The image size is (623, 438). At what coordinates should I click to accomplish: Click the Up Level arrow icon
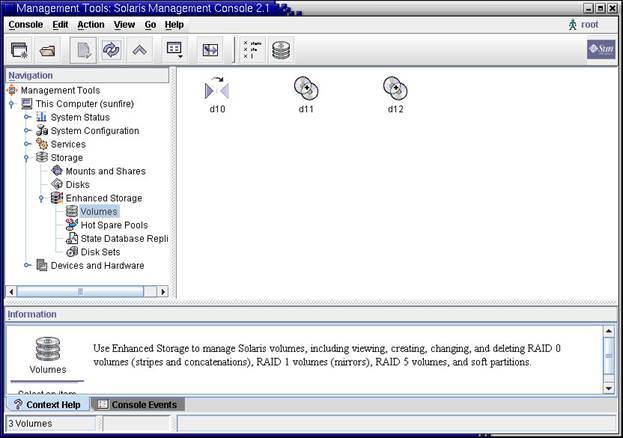tap(140, 50)
